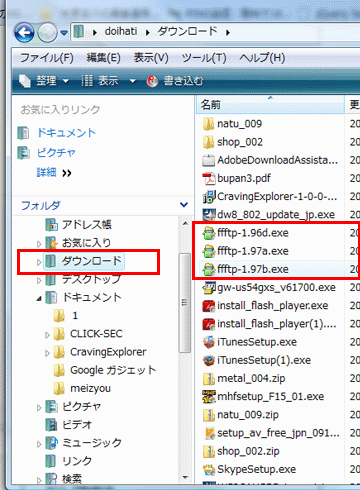Image resolution: width=360 pixels, height=490 pixels.
Task: Expand arrow before doihati breadcrumb
Action: [x=95, y=32]
